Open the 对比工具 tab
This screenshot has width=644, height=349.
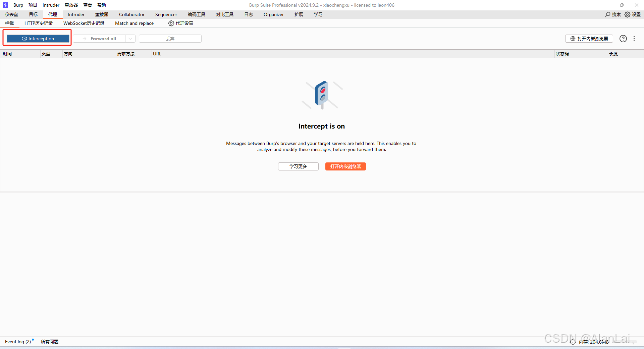click(x=225, y=14)
